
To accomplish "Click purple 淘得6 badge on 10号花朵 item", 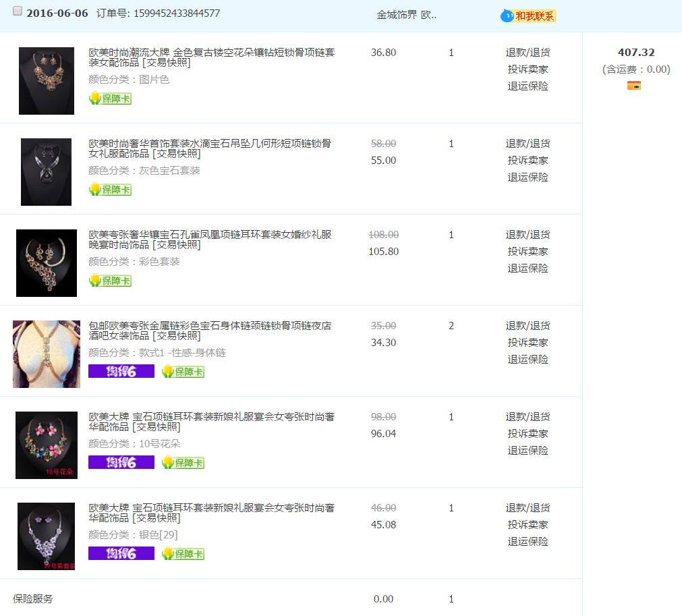I will pyautogui.click(x=121, y=463).
